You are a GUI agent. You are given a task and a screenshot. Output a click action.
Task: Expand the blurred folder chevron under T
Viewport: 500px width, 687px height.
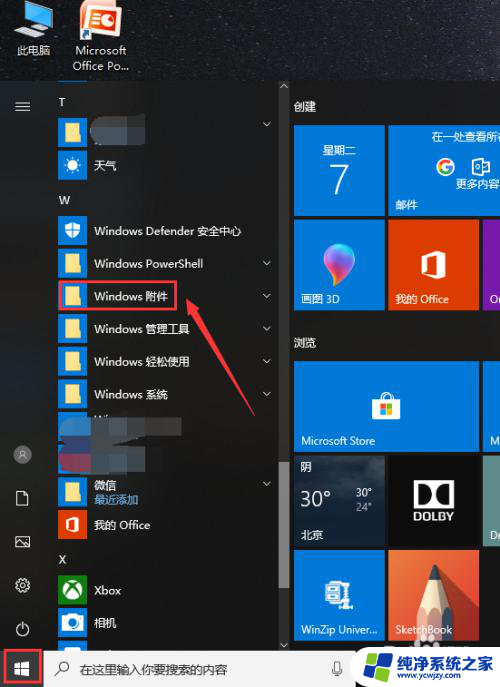[x=266, y=124]
